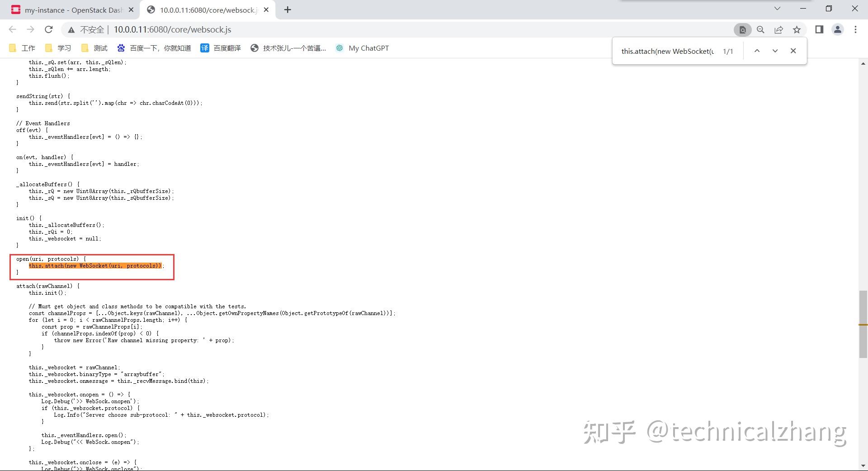Click the browser back navigation arrow
Image resolution: width=868 pixels, height=471 pixels.
coord(12,29)
